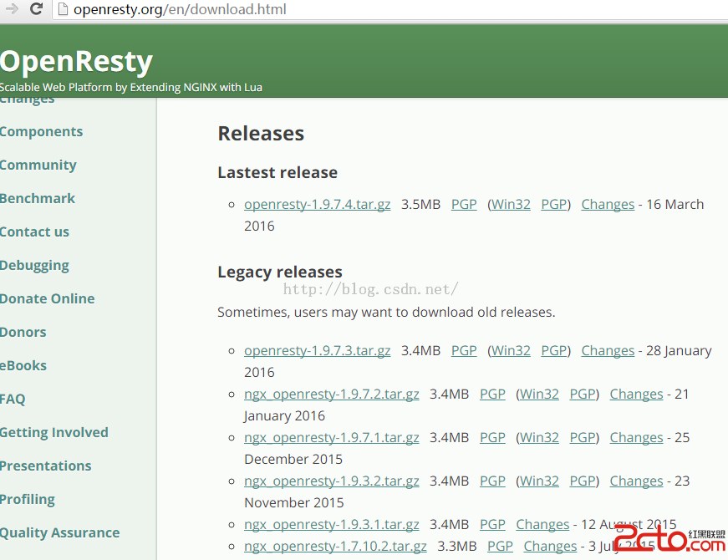The width and height of the screenshot is (728, 560).
Task: Open the Win32 PGP link for 1.9.7.3
Action: [553, 351]
